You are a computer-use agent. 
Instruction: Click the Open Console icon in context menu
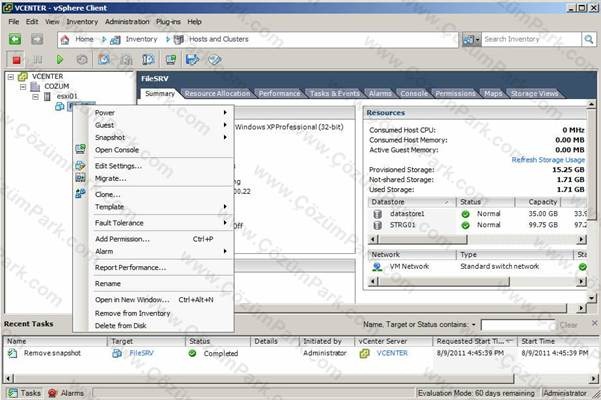pyautogui.click(x=80, y=149)
